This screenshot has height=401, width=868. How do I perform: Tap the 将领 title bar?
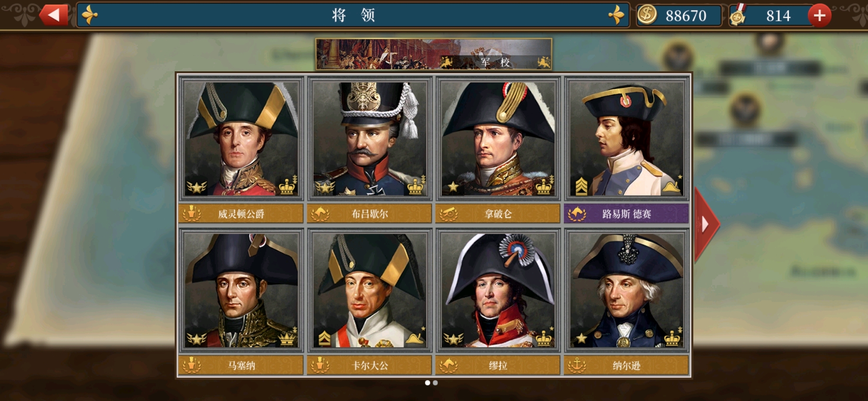[353, 15]
